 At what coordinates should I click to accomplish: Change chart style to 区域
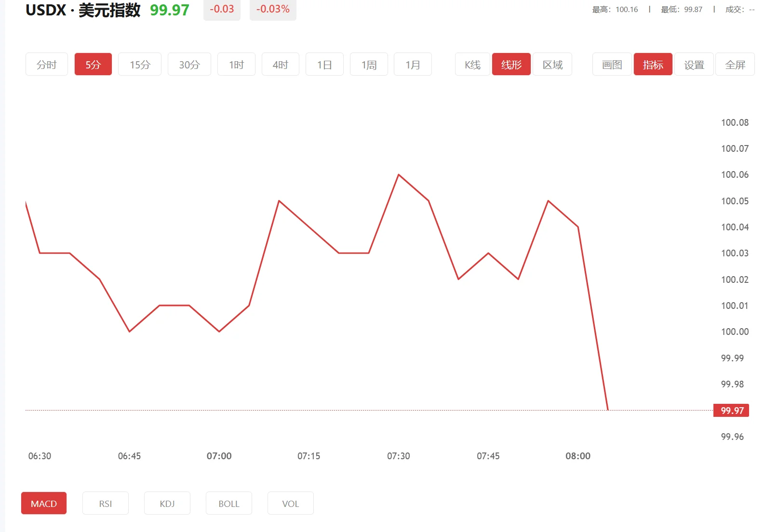pyautogui.click(x=552, y=65)
